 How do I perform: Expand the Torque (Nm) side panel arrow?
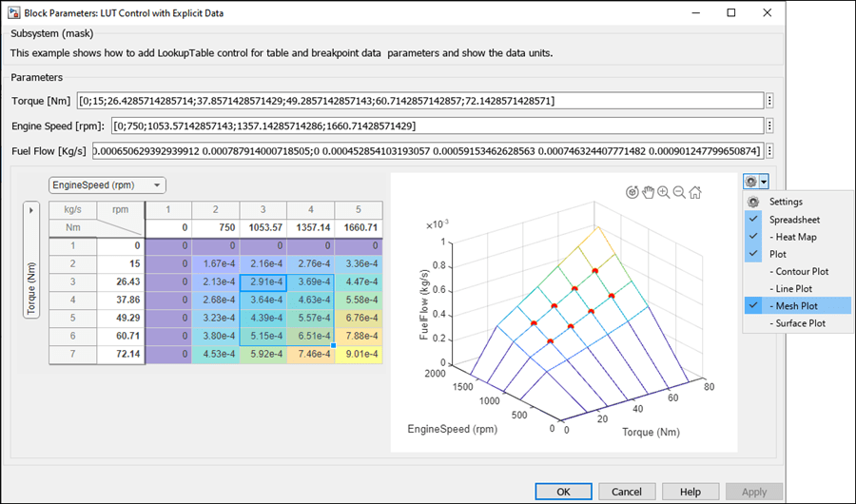pos(32,209)
